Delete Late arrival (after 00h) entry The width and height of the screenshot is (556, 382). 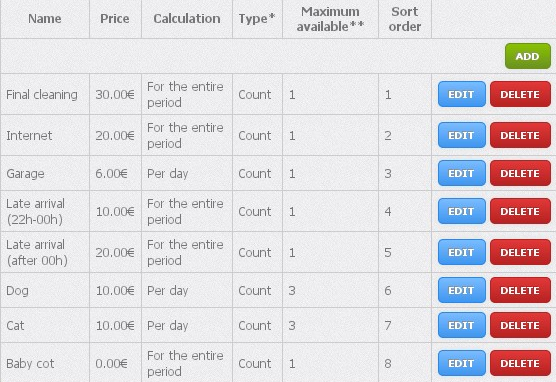tap(520, 252)
